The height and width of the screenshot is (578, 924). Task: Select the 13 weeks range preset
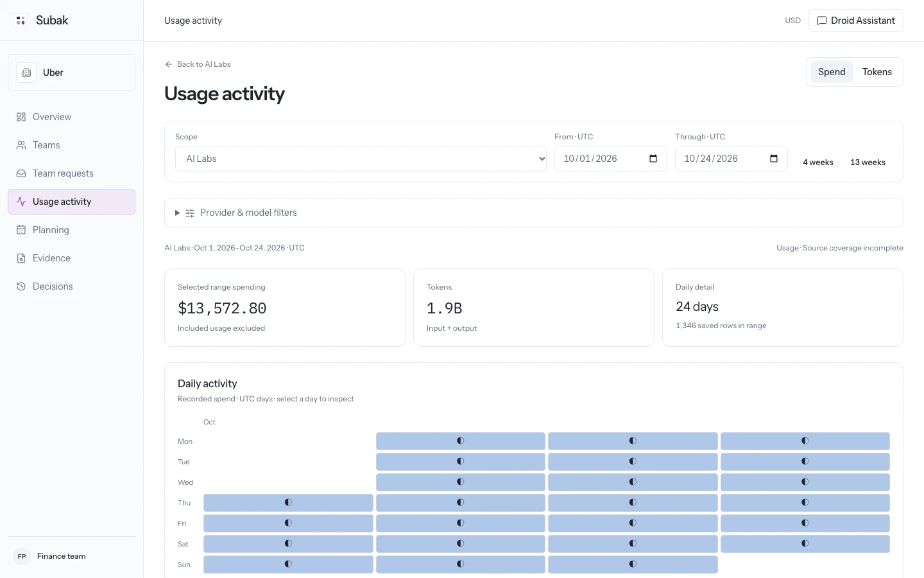tap(868, 162)
